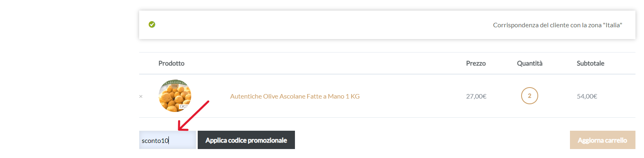The height and width of the screenshot is (158, 644).
Task: Open the Olive Ascolane product thumbnail
Action: click(175, 96)
